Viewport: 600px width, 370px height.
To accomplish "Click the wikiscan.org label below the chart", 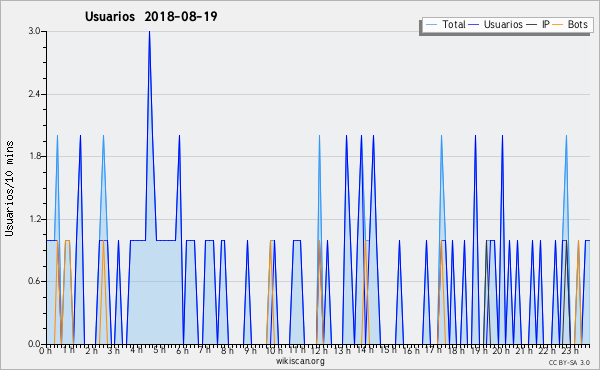I will [300, 361].
